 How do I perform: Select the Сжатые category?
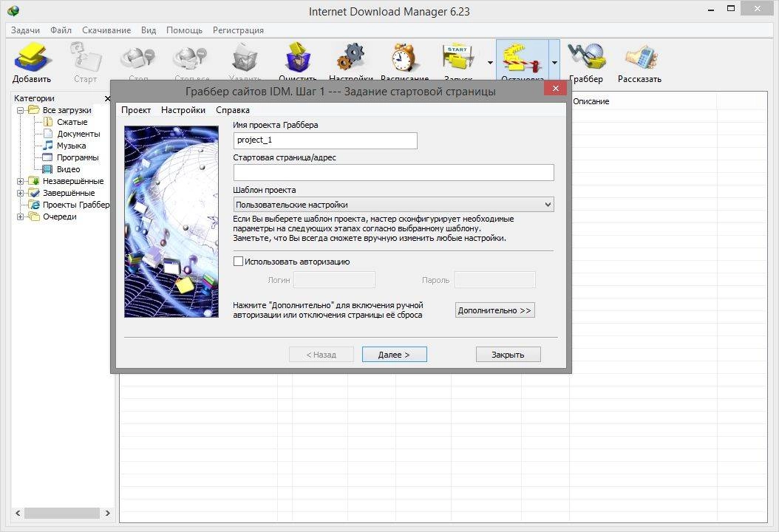click(x=72, y=122)
